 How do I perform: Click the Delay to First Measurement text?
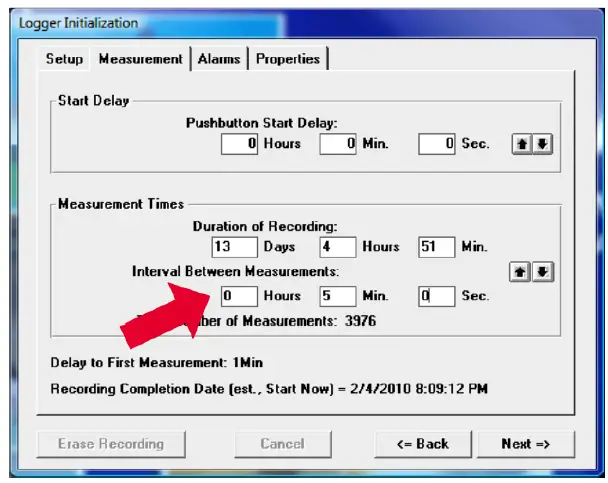[x=157, y=363]
